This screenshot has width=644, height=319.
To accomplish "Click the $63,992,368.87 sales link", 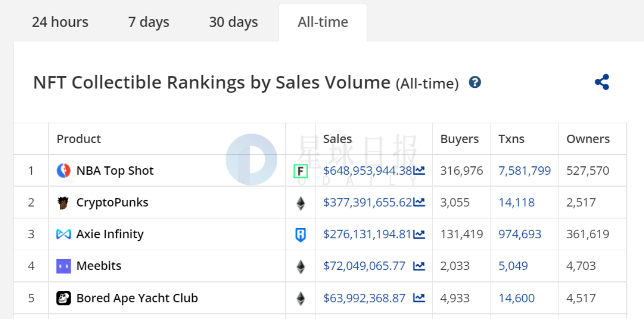I will pos(364,298).
